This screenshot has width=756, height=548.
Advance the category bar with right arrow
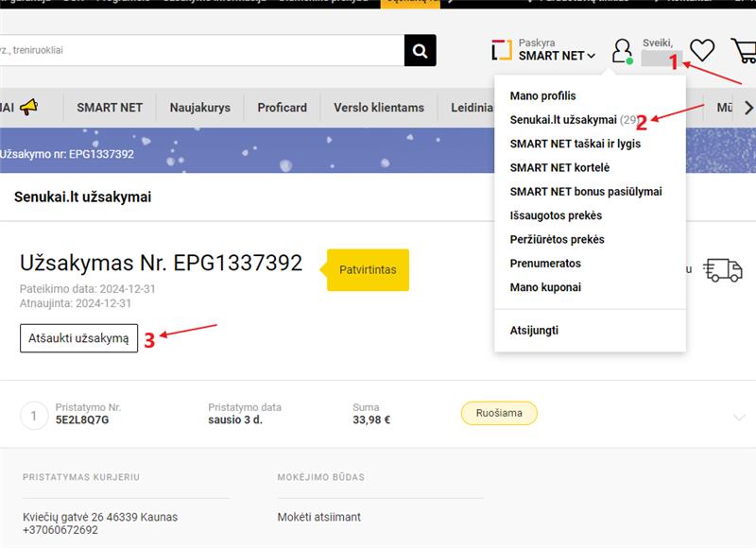[x=748, y=108]
